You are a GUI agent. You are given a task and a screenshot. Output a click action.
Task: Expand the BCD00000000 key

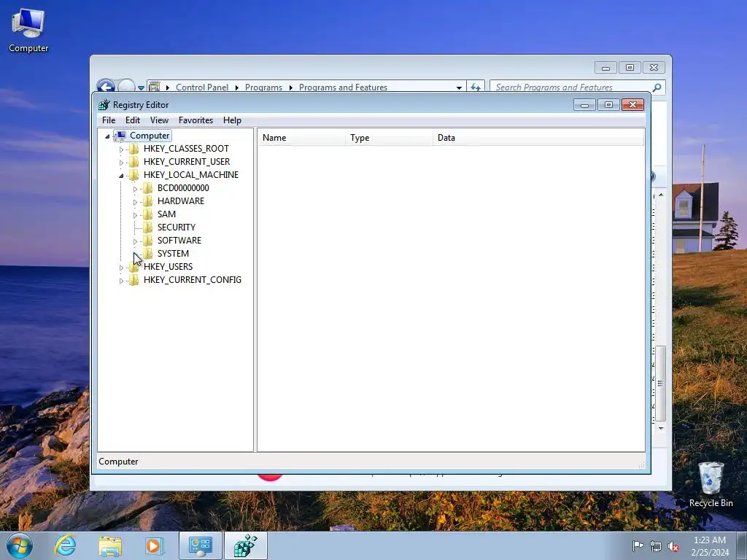[x=135, y=189]
